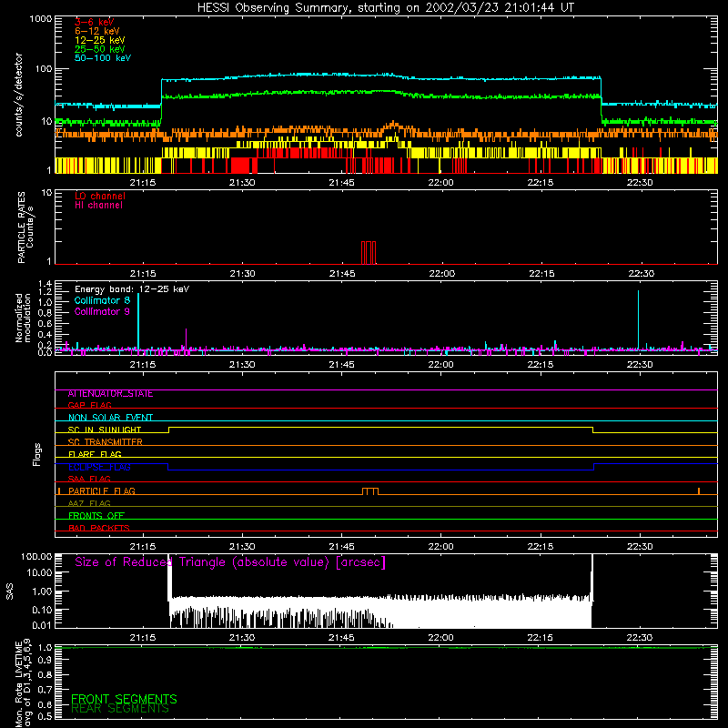Click the PARTICLE_FLAG pulse near 21:48
The height and width of the screenshot is (728, 728).
point(370,491)
